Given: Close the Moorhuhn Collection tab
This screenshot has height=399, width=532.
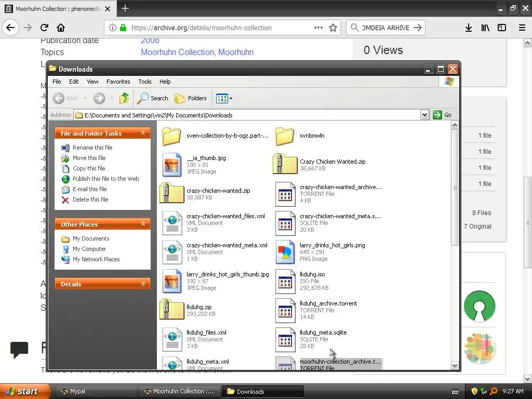Looking at the screenshot, I should pyautogui.click(x=108, y=9).
